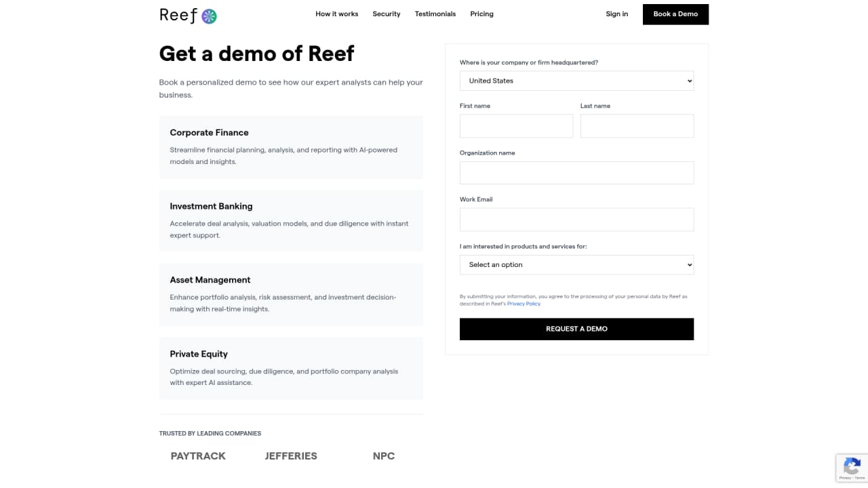The height and width of the screenshot is (488, 868).
Task: Click into the Organization name field
Action: 576,173
